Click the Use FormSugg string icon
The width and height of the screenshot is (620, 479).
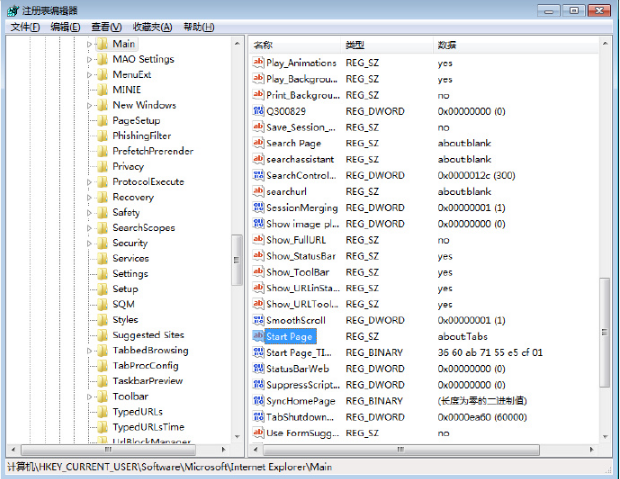[x=258, y=433]
